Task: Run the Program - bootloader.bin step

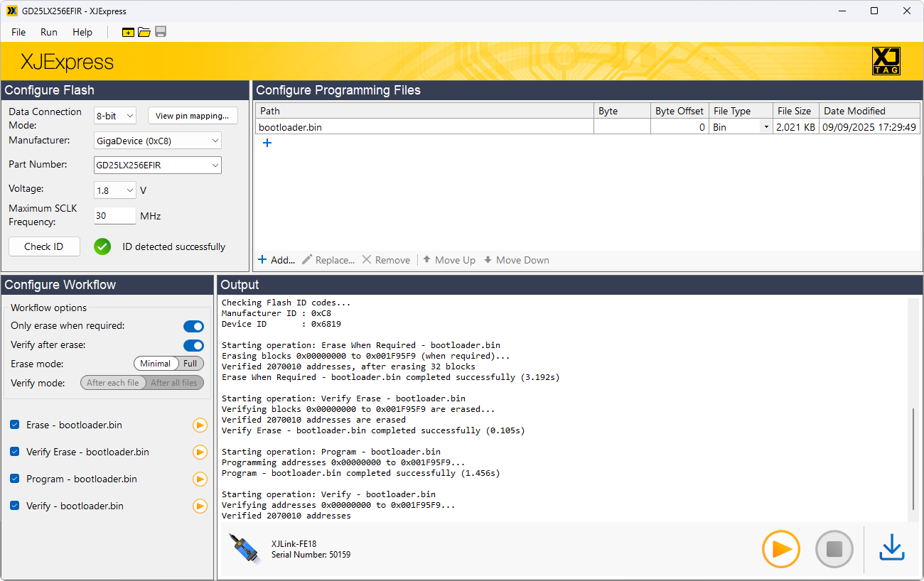Action: 200,479
